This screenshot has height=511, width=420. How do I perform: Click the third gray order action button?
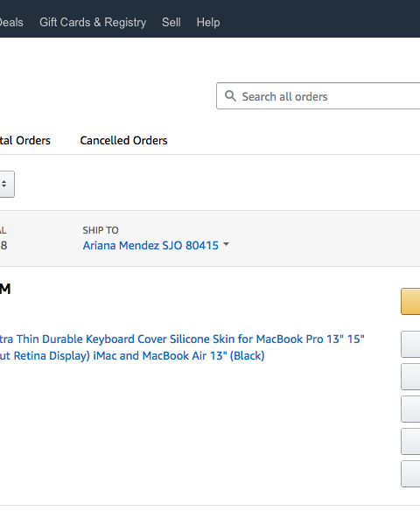[410, 409]
